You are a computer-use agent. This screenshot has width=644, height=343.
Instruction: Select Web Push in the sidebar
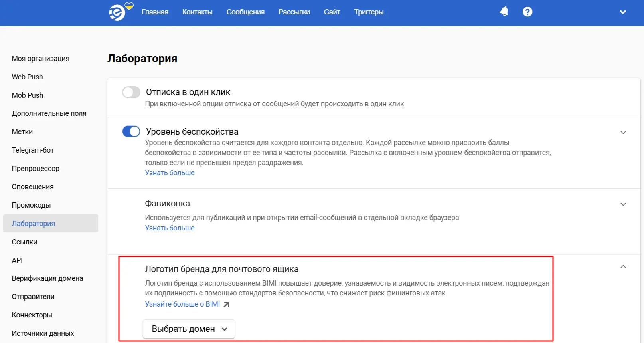pyautogui.click(x=27, y=77)
